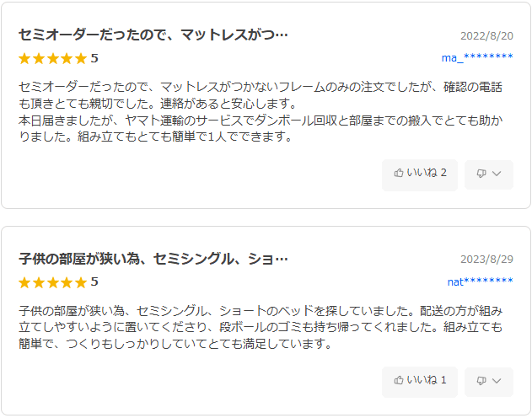Click the review date 2022/8/20

(x=486, y=36)
